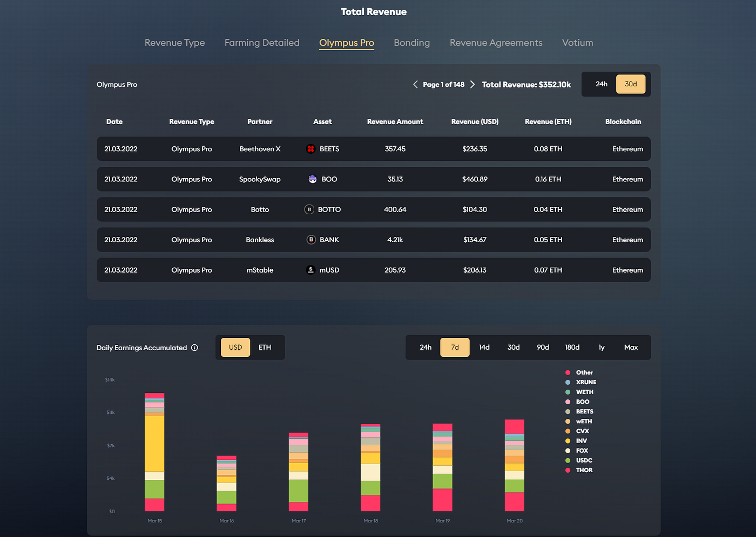Click the BOTTO token icon
Screen dimensions: 756x537
pyautogui.click(x=309, y=209)
